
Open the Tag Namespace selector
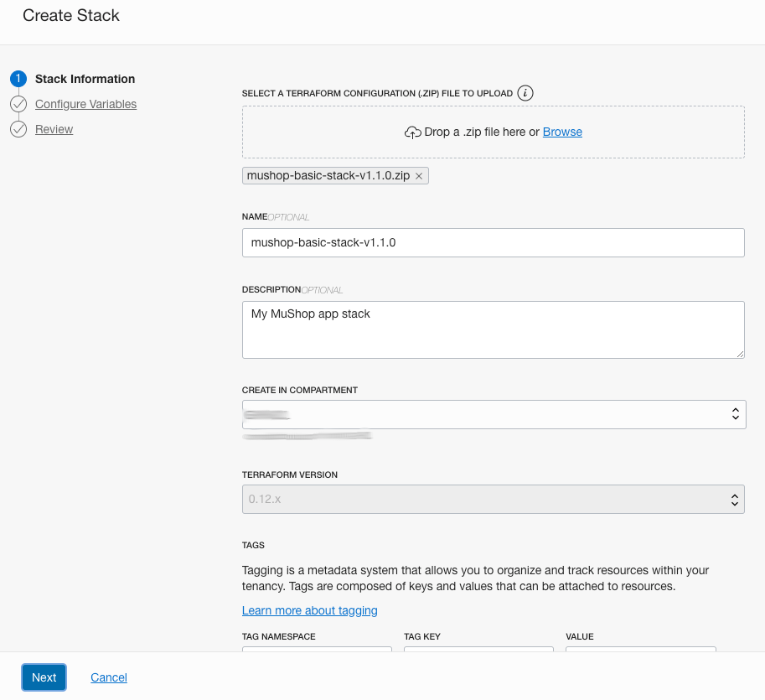pyautogui.click(x=316, y=652)
